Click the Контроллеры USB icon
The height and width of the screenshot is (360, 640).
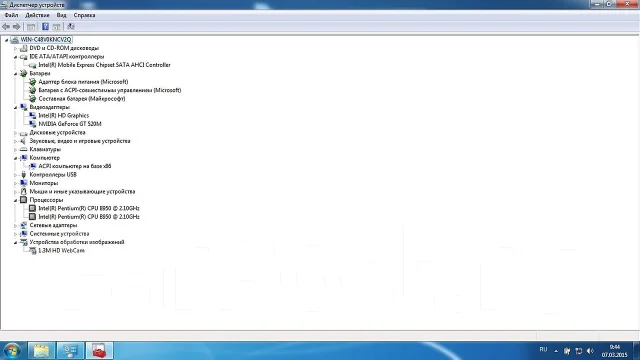tap(24, 175)
